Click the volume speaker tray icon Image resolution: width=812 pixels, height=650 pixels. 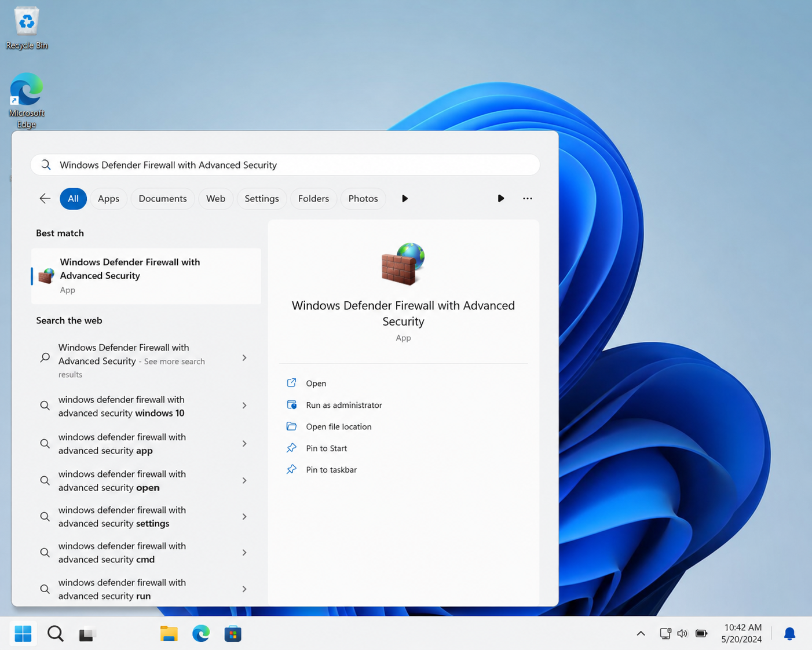click(x=683, y=634)
